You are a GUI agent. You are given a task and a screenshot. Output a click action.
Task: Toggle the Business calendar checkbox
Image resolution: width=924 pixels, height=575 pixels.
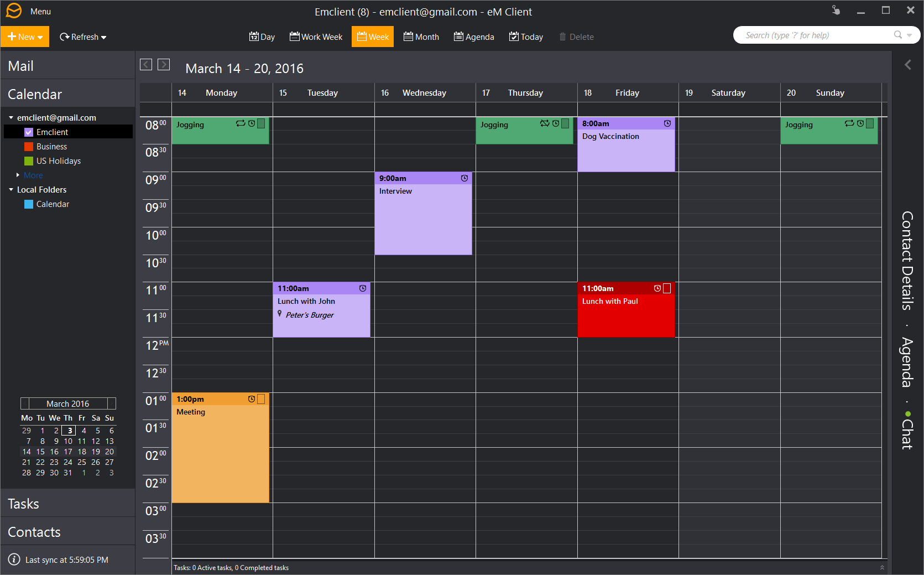pyautogui.click(x=29, y=147)
